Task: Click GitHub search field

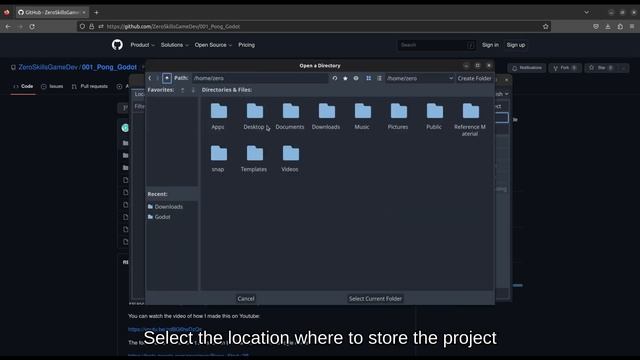Action: 436,45
